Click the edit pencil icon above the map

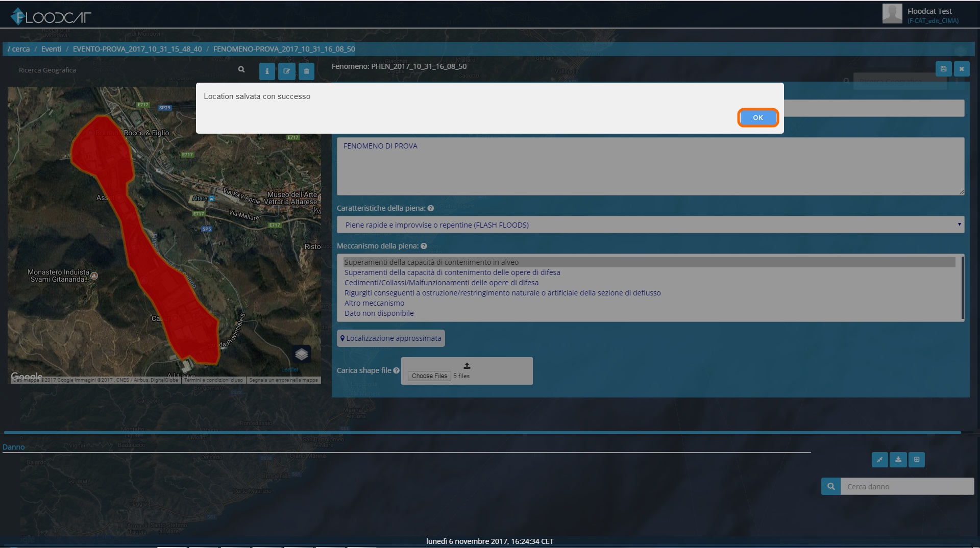pos(286,71)
